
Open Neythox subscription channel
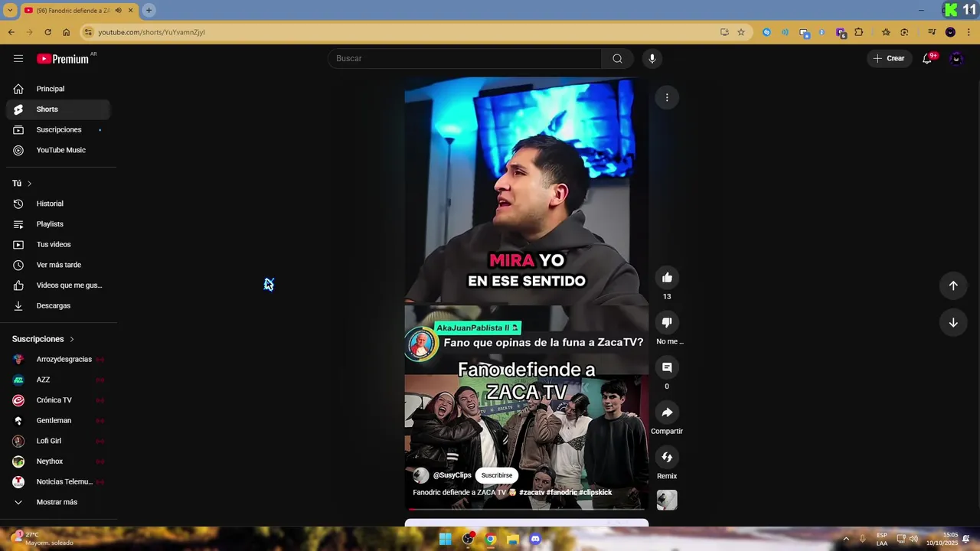point(58,461)
